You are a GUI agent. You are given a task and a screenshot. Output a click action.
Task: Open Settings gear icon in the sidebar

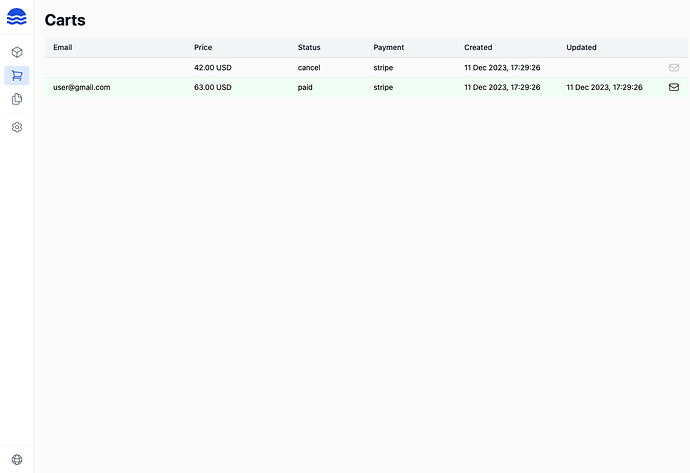(x=17, y=127)
